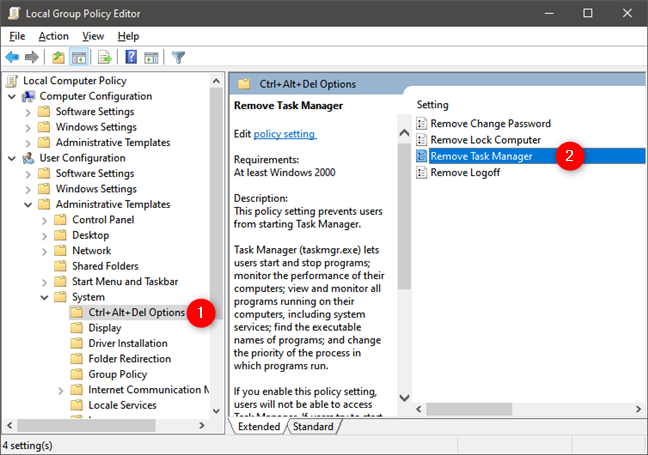Click the description pane scroll down arrow
The height and width of the screenshot is (455, 648).
pos(404,398)
